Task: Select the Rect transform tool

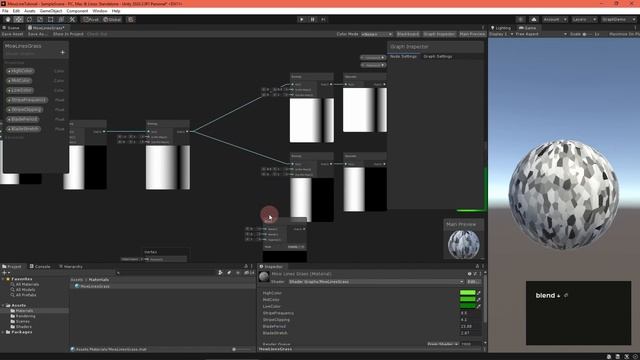Action: coord(51,19)
